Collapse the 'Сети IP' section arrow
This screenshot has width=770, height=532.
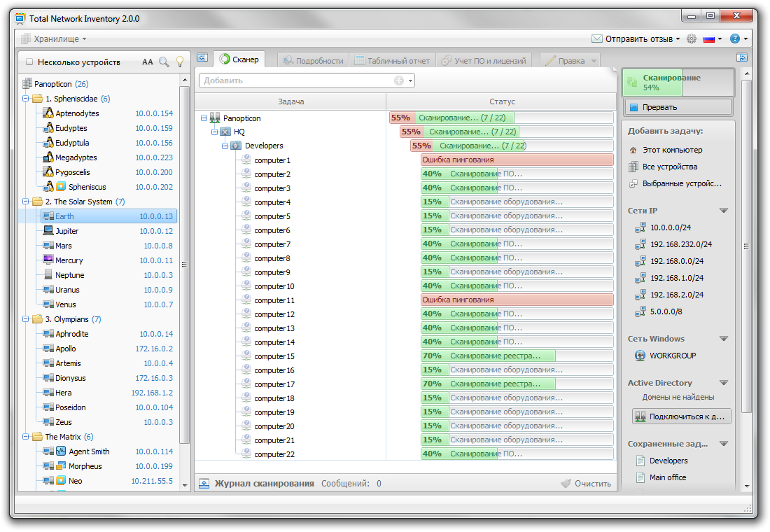tap(724, 211)
